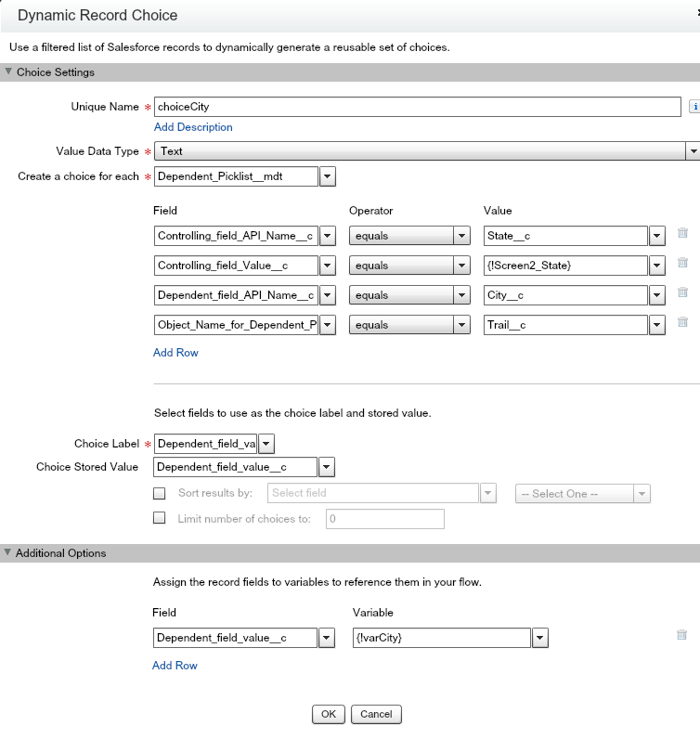700x739 pixels.
Task: Delete the varCity variable assignment row
Action: coord(681,635)
